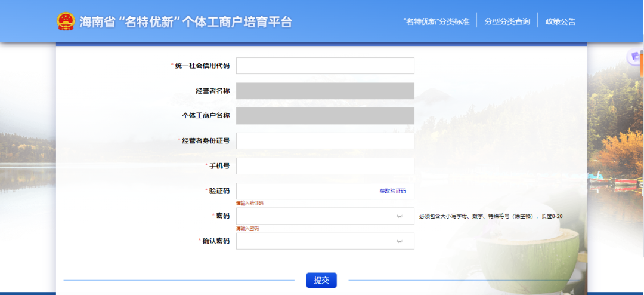Focus the 确认密码 input field
This screenshot has width=644, height=295.
313,241
